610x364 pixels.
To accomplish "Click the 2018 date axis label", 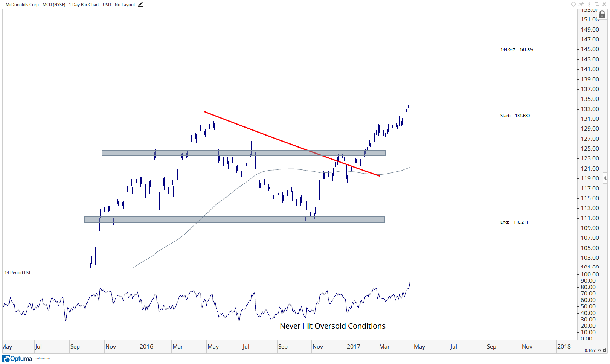I will click(564, 347).
